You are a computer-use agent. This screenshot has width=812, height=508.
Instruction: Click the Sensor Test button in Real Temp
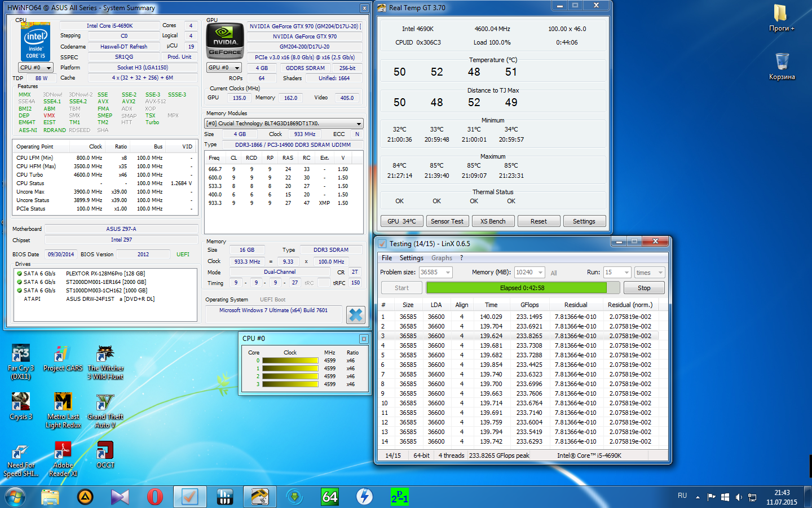point(447,221)
